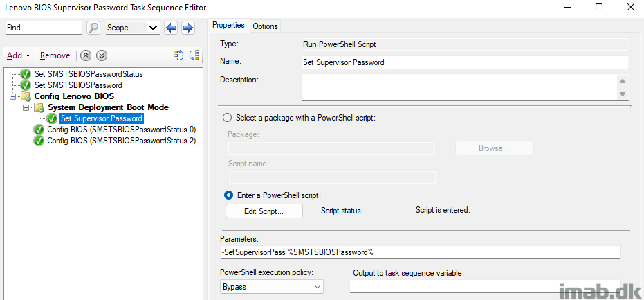This screenshot has width=644, height=300.
Task: Open the PowerShell execution policy Bypass dropdown
Action: coord(271,286)
